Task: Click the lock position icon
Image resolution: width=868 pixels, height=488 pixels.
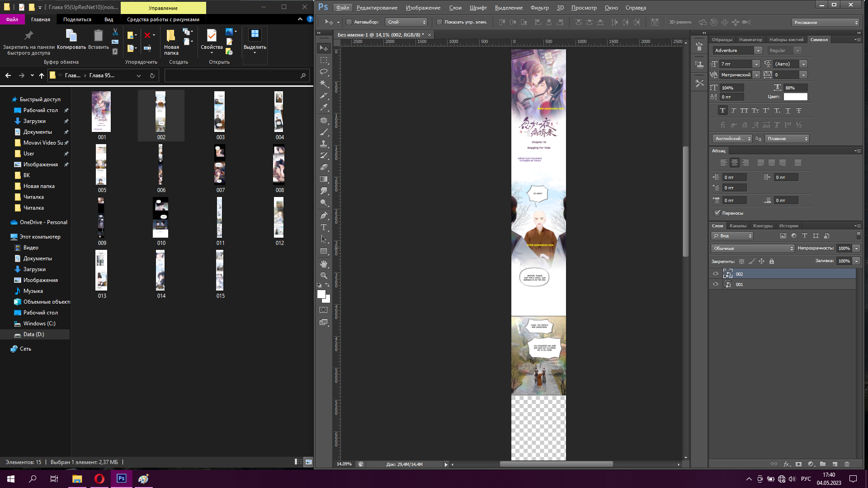Action: tap(761, 261)
